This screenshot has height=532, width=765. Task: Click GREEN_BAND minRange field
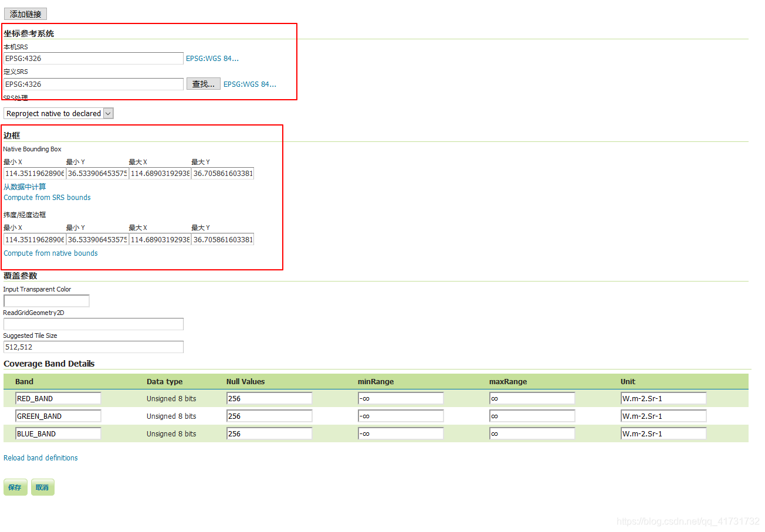401,416
